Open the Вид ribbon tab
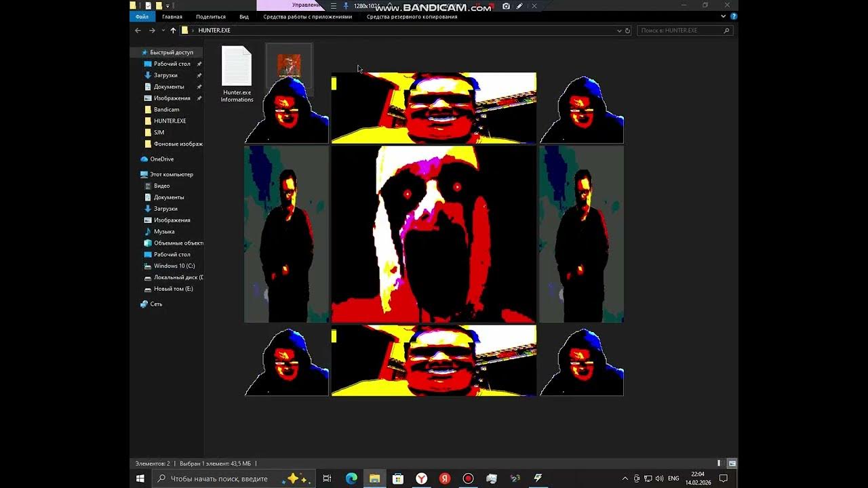Viewport: 868px width, 488px height. pyautogui.click(x=244, y=17)
